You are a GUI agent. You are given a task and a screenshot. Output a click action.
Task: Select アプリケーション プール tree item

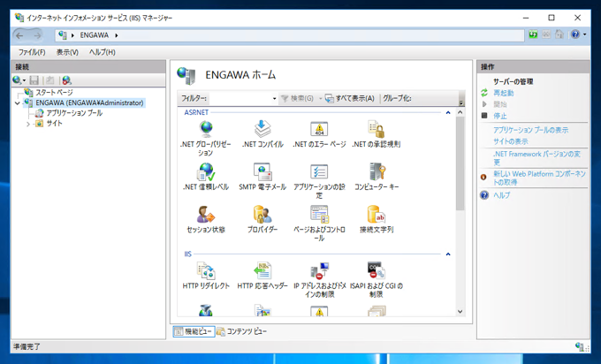click(74, 113)
